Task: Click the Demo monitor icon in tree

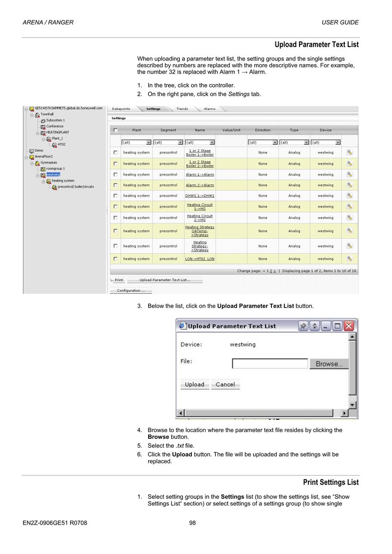Action: click(32, 151)
